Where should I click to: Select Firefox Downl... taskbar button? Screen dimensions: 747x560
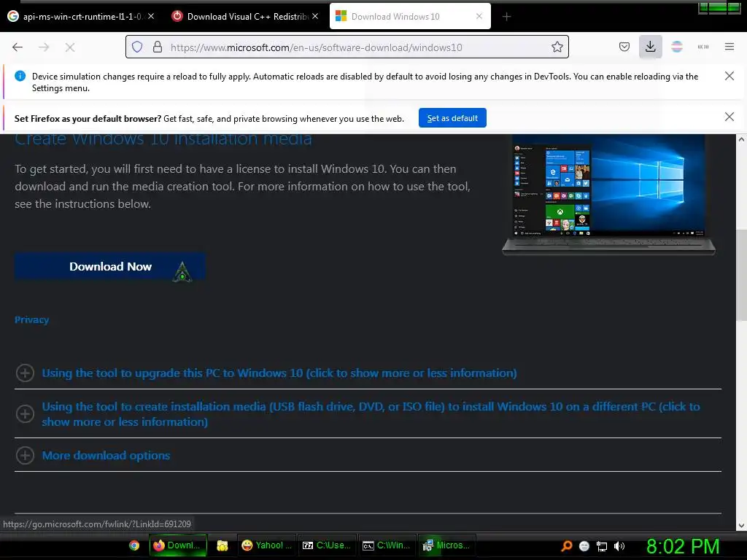(x=178, y=545)
